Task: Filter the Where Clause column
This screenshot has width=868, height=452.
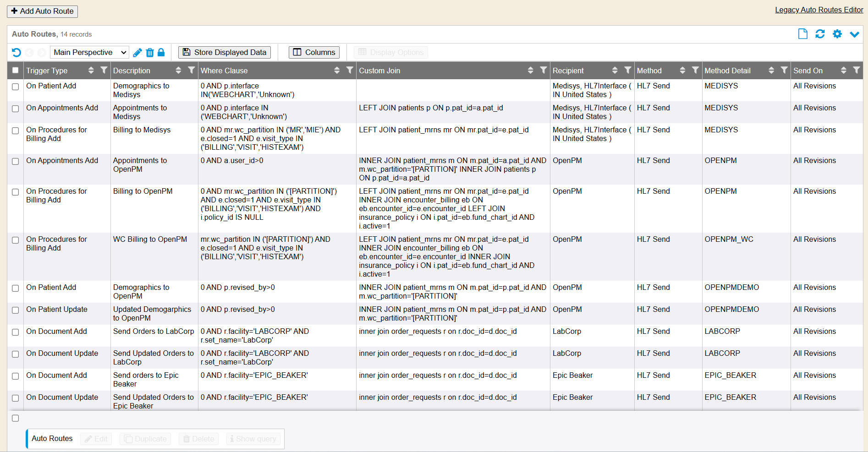Action: point(350,70)
